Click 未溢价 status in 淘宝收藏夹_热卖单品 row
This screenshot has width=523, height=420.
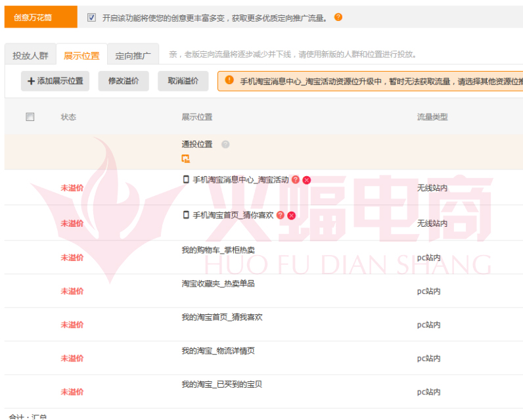[72, 292]
